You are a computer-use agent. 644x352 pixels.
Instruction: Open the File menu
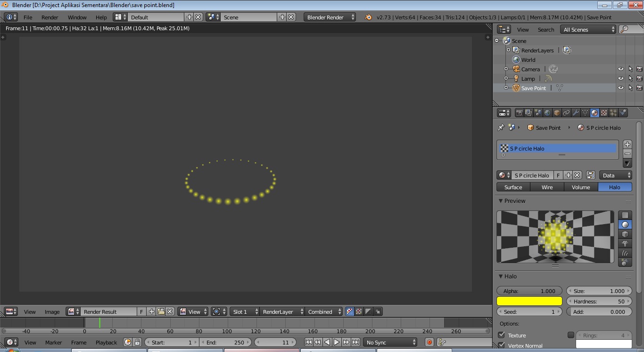click(28, 17)
